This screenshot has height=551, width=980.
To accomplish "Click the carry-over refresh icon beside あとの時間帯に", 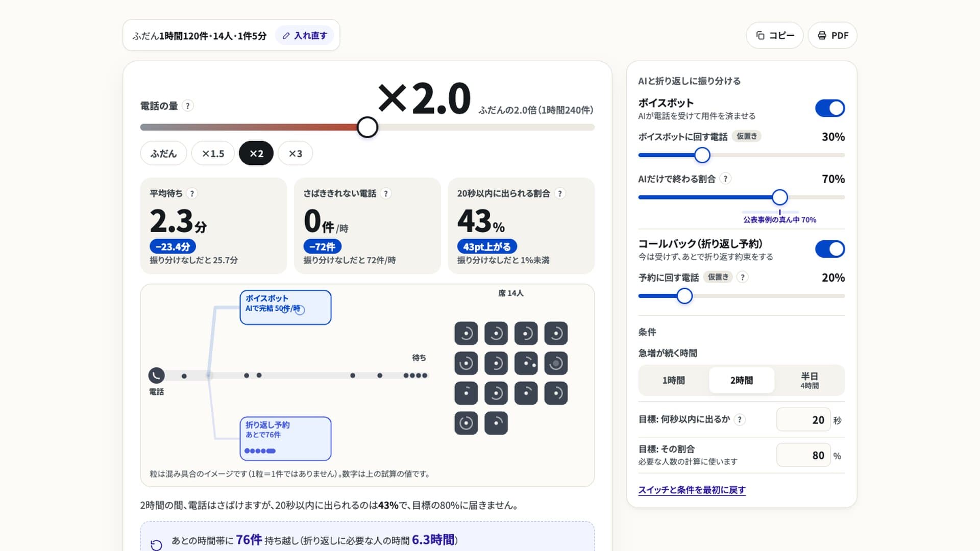I will 156,544.
